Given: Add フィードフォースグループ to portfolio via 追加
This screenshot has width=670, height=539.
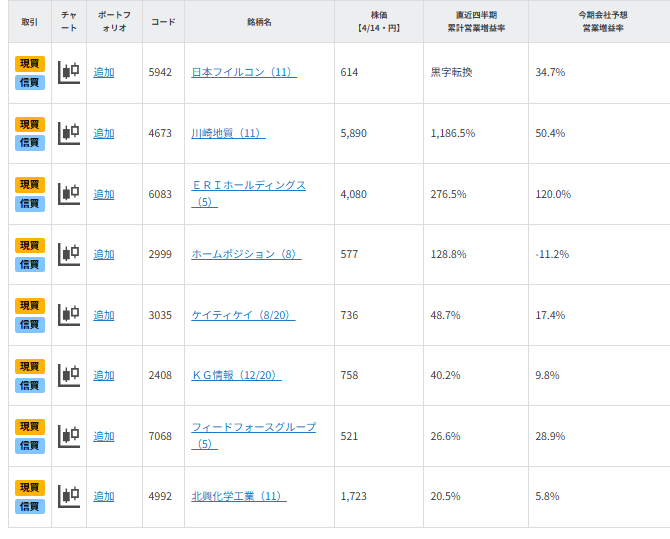Looking at the screenshot, I should pyautogui.click(x=104, y=436).
